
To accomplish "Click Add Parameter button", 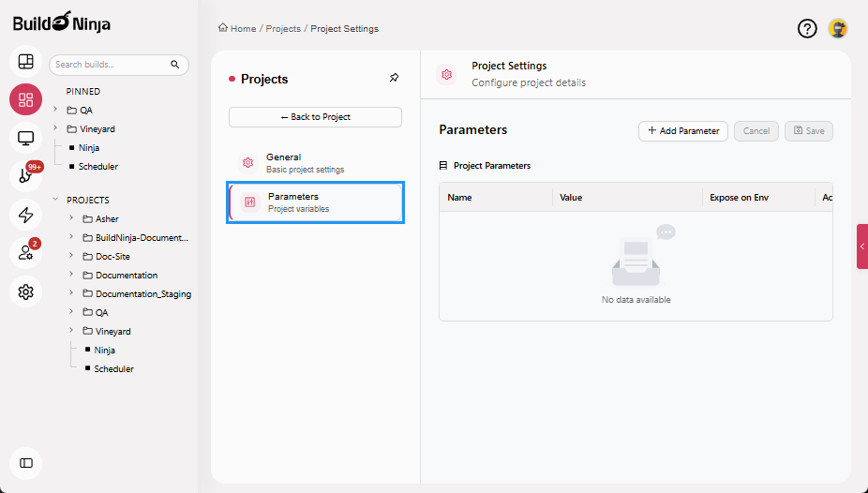I will (683, 131).
